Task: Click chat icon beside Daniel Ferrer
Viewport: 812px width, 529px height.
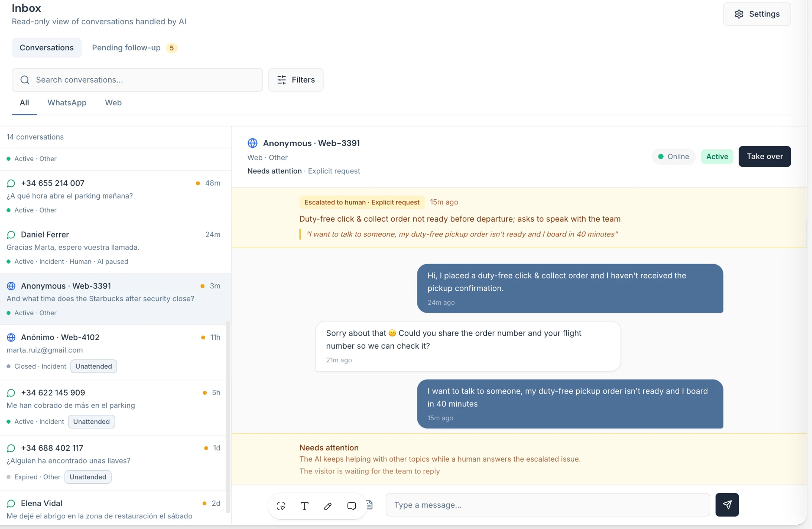Action: [11, 234]
